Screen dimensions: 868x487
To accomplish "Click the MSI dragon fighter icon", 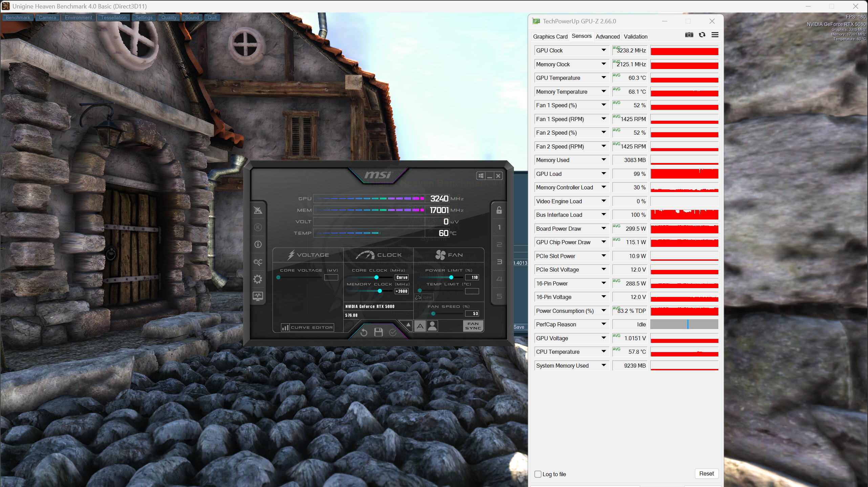I will (258, 210).
